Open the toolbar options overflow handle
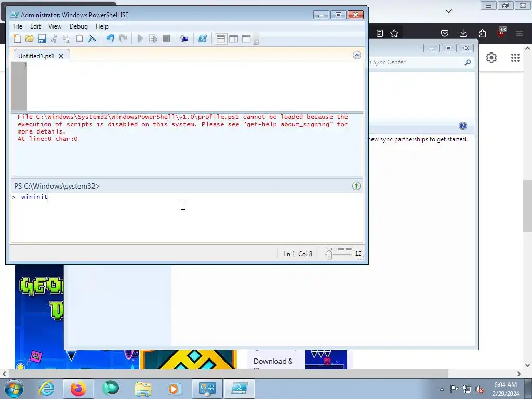 (257, 39)
